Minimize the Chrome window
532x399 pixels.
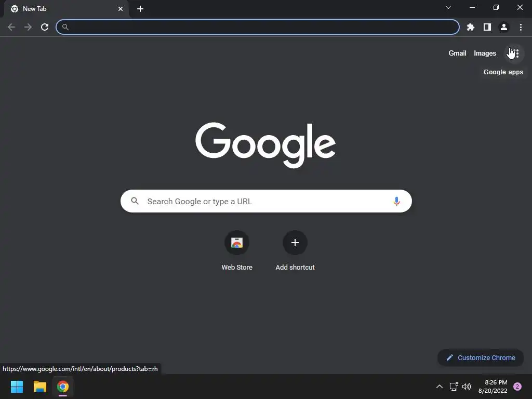(472, 7)
